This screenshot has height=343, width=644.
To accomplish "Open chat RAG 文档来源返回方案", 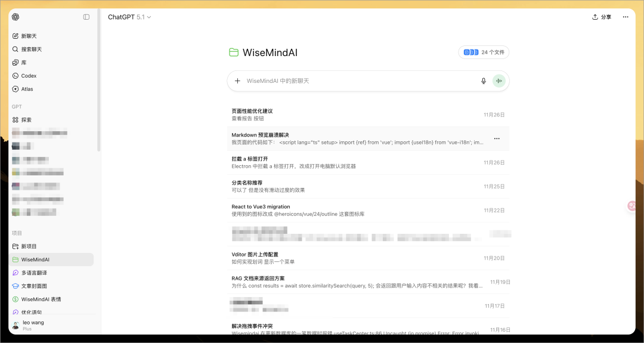I will [368, 282].
